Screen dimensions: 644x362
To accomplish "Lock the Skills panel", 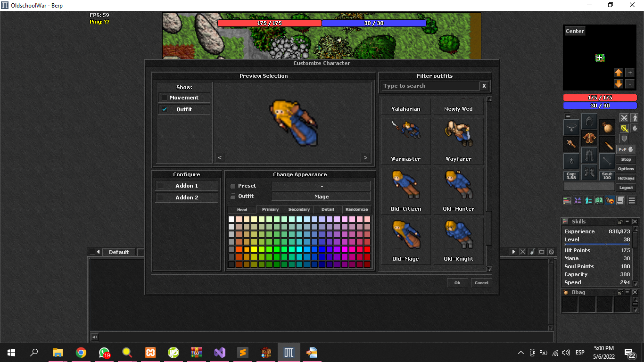I will point(620,222).
